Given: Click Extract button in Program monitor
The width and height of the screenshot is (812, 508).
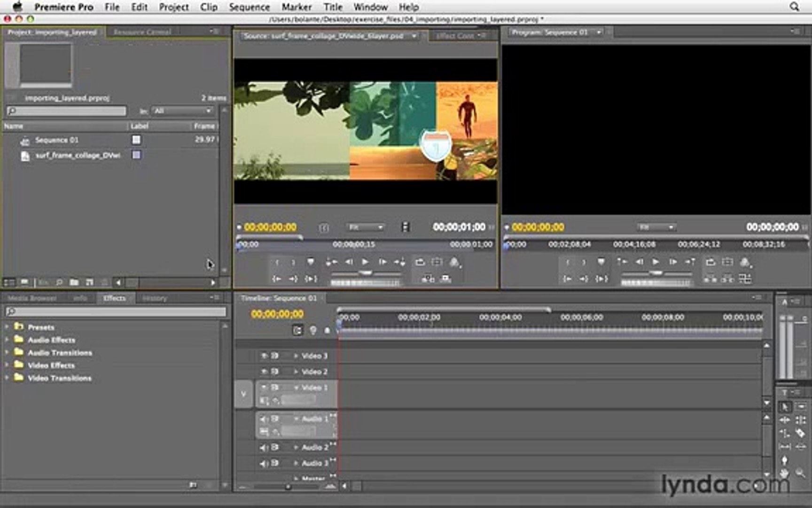Looking at the screenshot, I should click(x=727, y=279).
